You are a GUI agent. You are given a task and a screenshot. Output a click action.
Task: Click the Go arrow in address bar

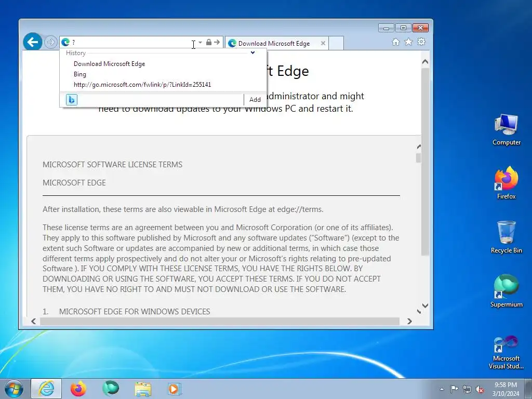pos(217,42)
